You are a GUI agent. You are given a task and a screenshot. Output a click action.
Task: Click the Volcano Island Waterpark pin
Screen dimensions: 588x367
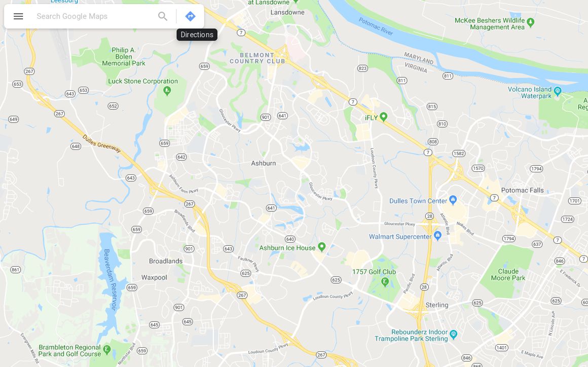pos(557,91)
